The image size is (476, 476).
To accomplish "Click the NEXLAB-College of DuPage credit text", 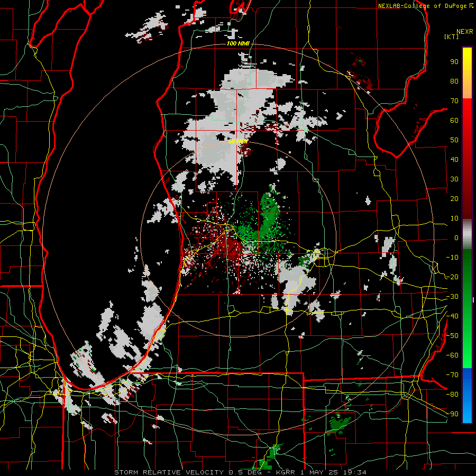I will coord(425,6).
